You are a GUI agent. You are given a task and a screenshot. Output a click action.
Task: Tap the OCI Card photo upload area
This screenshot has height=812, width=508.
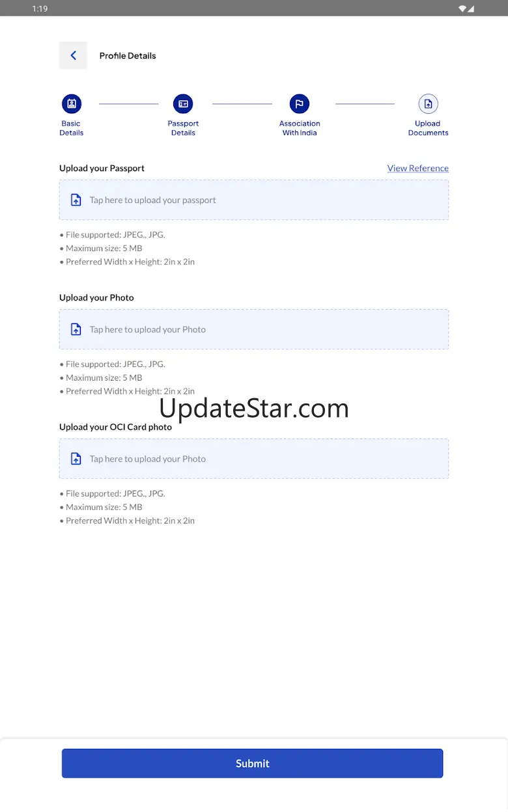(x=254, y=459)
